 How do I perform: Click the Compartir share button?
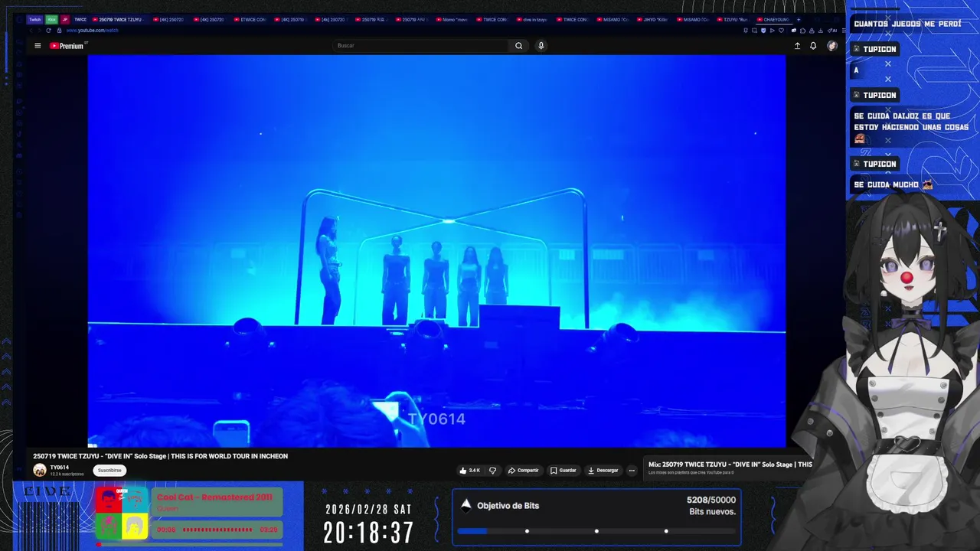[524, 471]
